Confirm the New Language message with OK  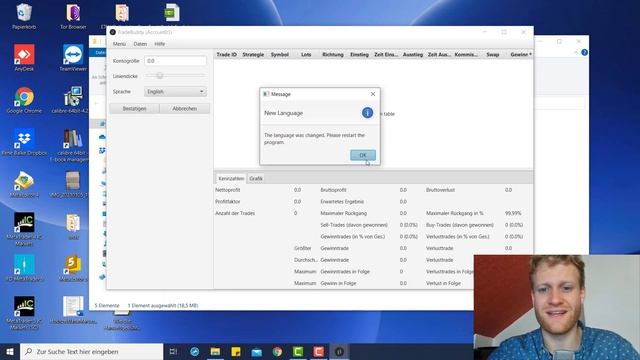coord(363,155)
